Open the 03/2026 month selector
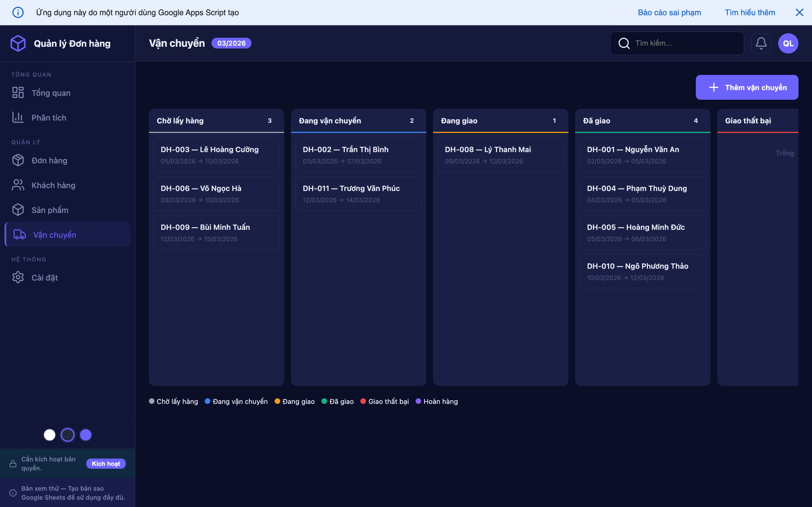812x507 pixels. (231, 43)
